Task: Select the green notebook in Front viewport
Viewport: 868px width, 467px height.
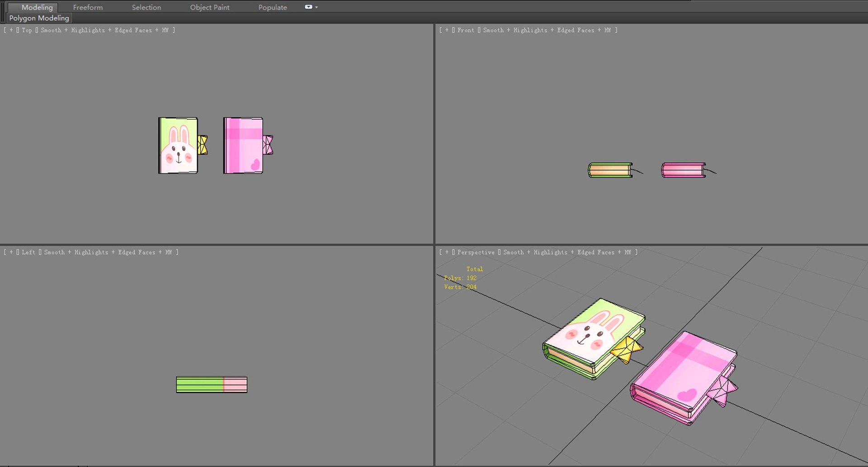Action: [610, 170]
